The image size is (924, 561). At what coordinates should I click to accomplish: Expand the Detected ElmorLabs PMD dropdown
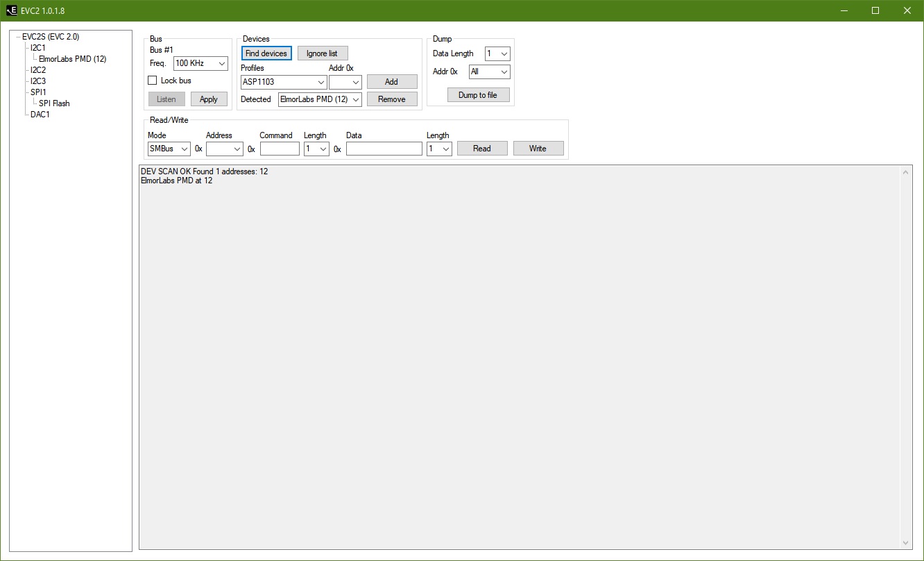(x=320, y=99)
